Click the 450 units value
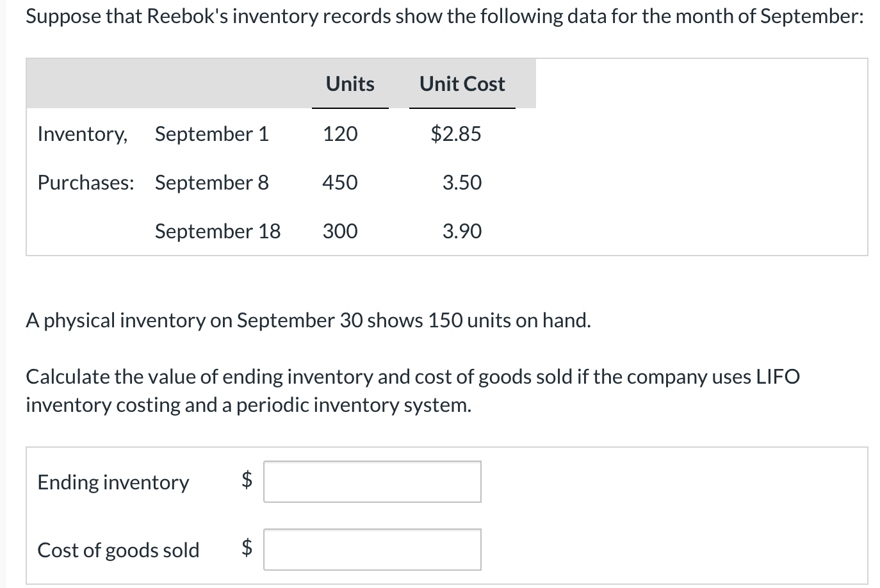 (339, 183)
